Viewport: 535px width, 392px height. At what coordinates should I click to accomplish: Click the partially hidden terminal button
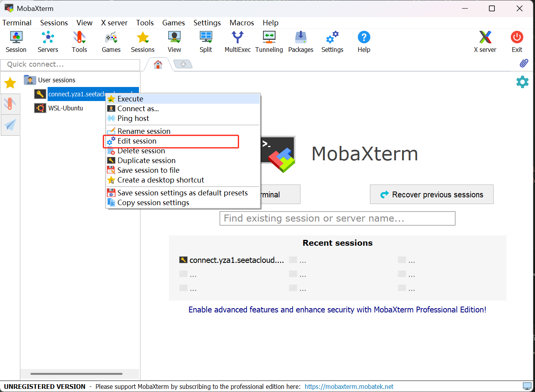(x=281, y=194)
